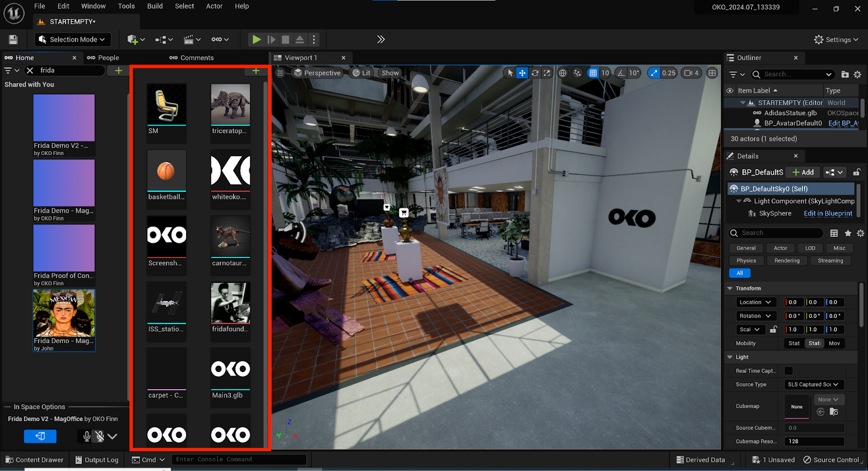Open the viewport options hamburger menu

(280, 73)
